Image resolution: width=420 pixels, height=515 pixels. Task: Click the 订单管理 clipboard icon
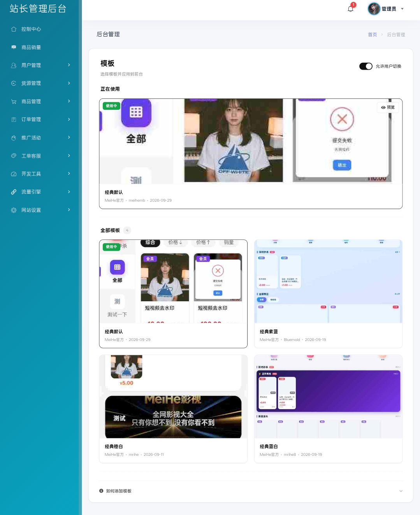[x=14, y=120]
